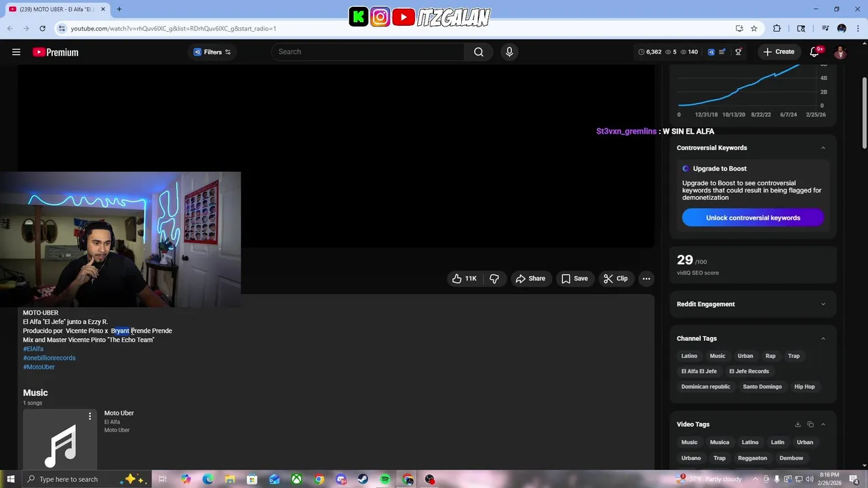Select the Latino channel tag
The image size is (868, 488).
(x=689, y=356)
